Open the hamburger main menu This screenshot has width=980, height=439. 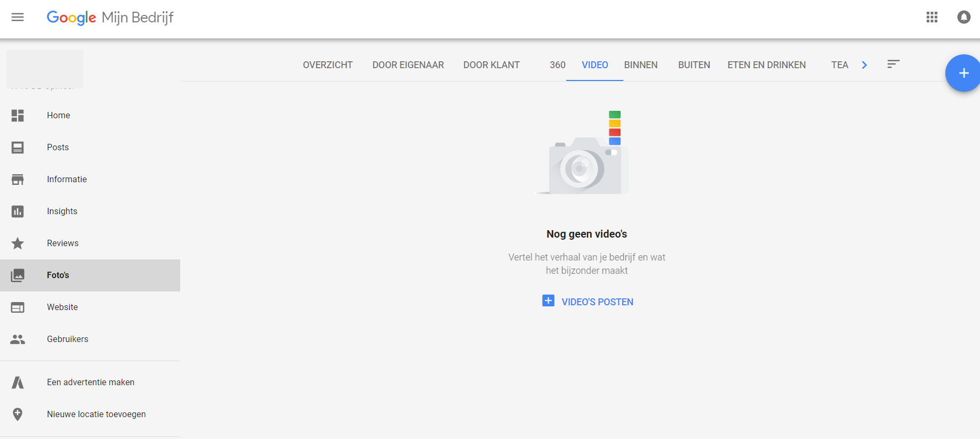click(18, 17)
